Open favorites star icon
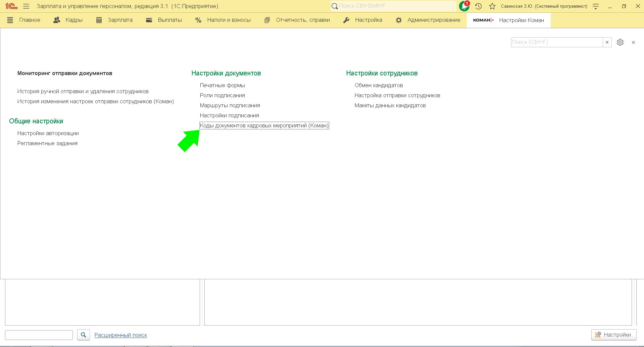This screenshot has width=644, height=347. click(x=492, y=6)
